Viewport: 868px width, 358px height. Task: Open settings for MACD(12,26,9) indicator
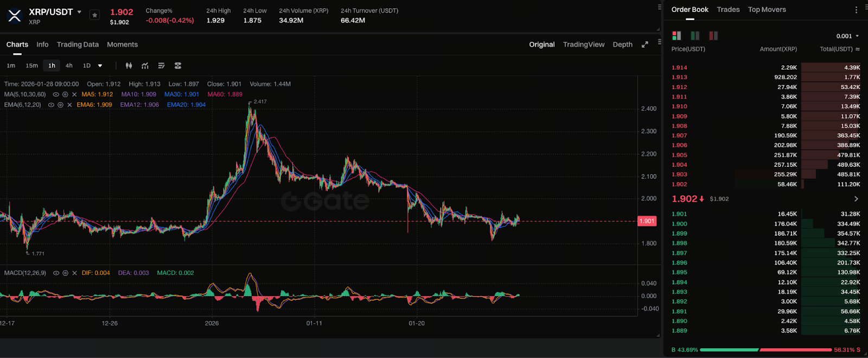(65, 273)
